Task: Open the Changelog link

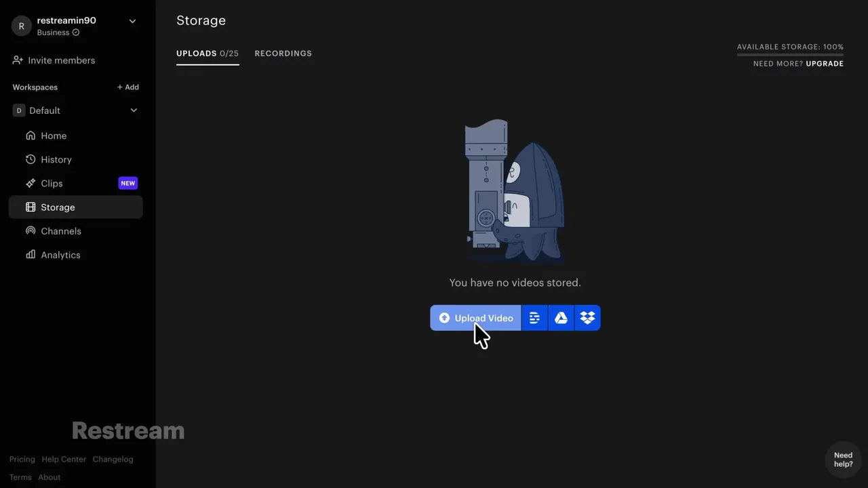Action: [x=113, y=459]
